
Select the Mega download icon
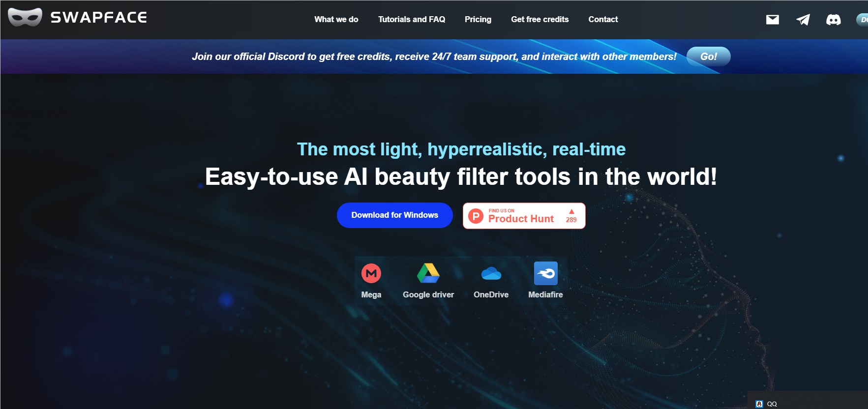[371, 273]
